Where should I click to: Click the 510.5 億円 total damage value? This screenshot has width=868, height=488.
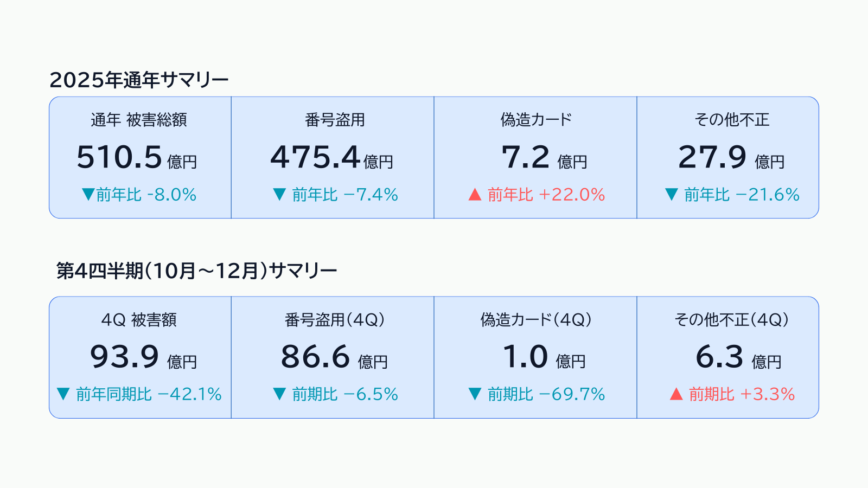click(x=137, y=157)
